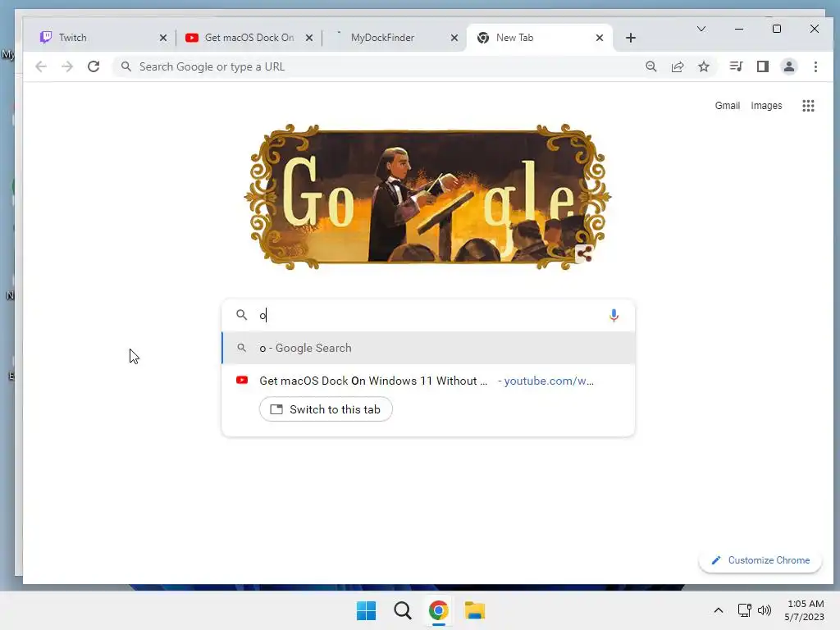Open the Windows Start menu
840x630 pixels.
click(x=367, y=610)
